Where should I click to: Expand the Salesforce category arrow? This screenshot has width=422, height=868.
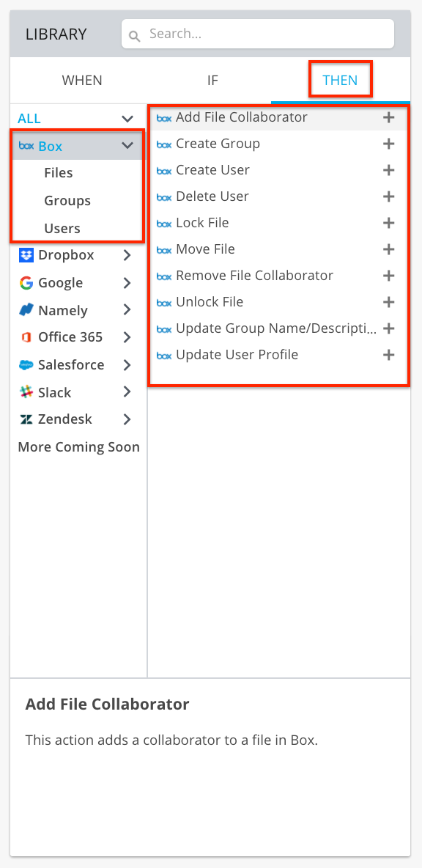click(x=127, y=365)
